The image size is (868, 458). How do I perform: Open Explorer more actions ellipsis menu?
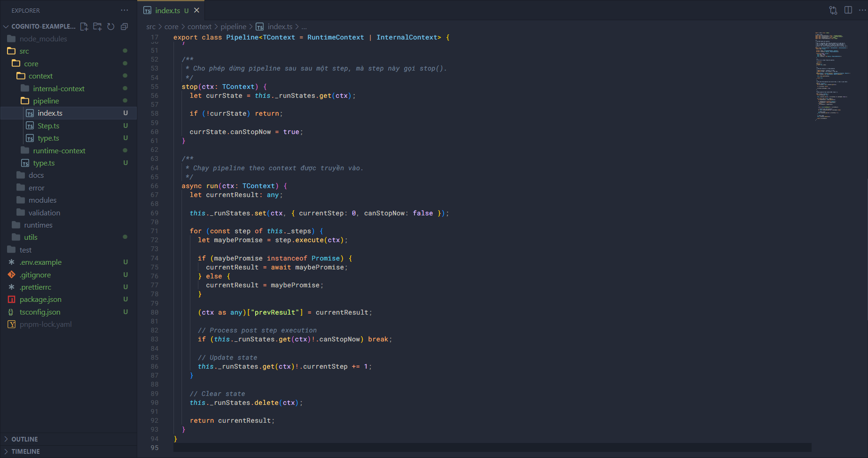(x=124, y=10)
